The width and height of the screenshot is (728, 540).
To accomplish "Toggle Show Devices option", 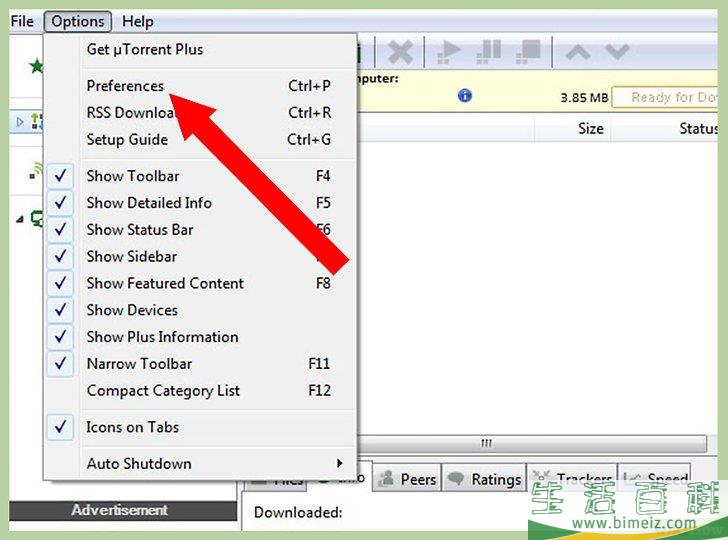I will tap(60, 310).
